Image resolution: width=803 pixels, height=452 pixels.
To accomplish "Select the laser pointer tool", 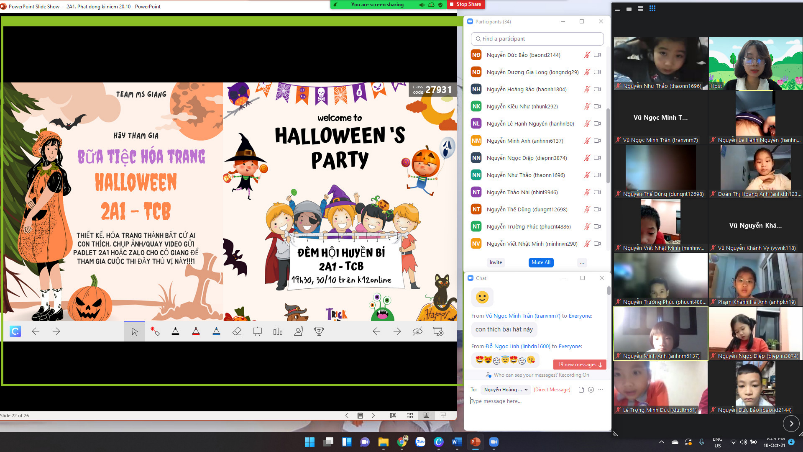I will pos(154,331).
